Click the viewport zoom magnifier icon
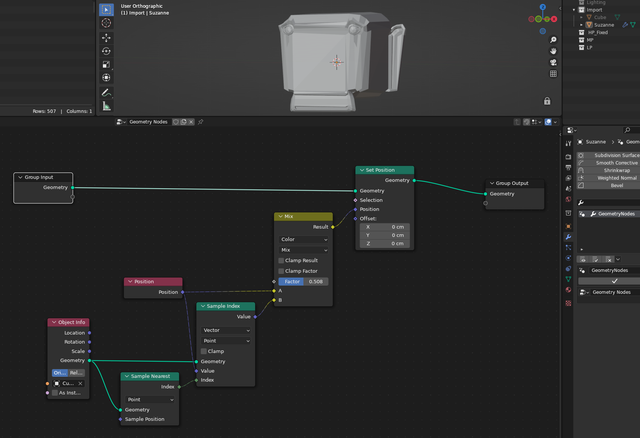Viewport: 640px width, 438px height. pyautogui.click(x=553, y=40)
